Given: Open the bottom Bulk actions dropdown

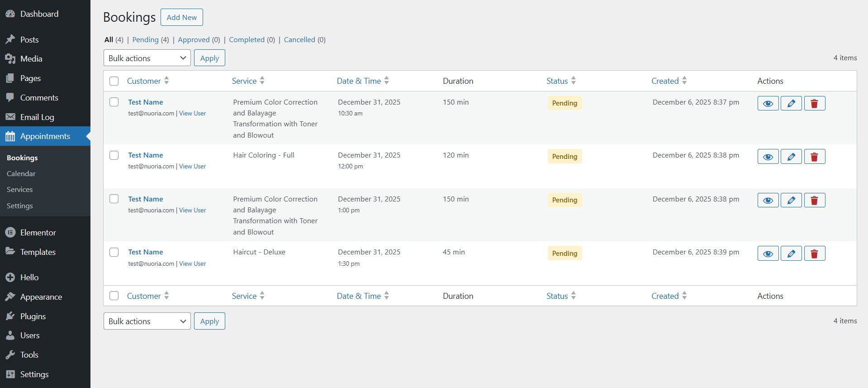Looking at the screenshot, I should pos(147,321).
